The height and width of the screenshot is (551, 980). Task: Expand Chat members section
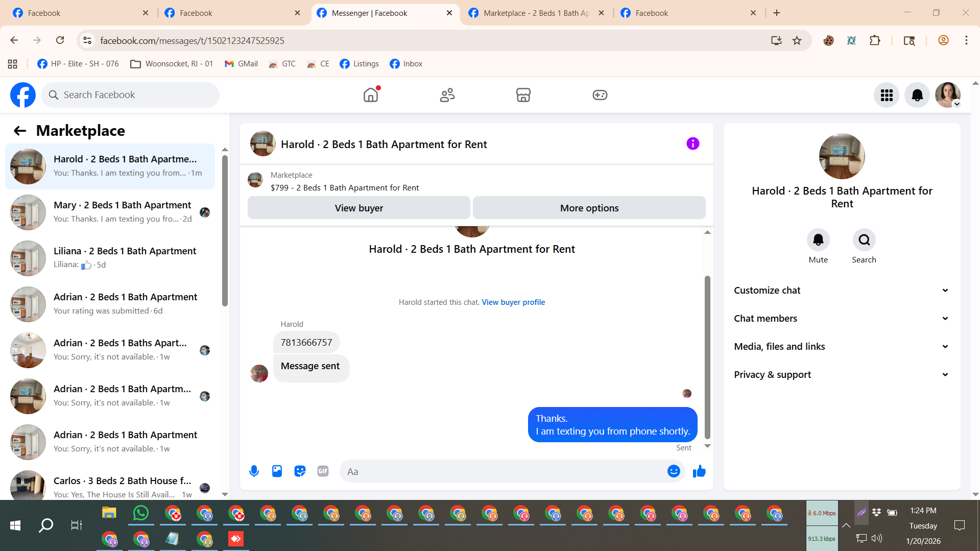(x=842, y=319)
